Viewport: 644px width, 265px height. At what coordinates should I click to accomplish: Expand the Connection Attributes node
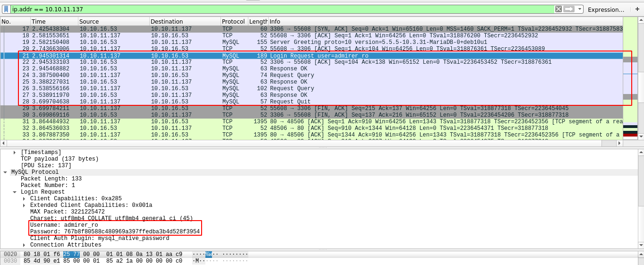pos(24,245)
